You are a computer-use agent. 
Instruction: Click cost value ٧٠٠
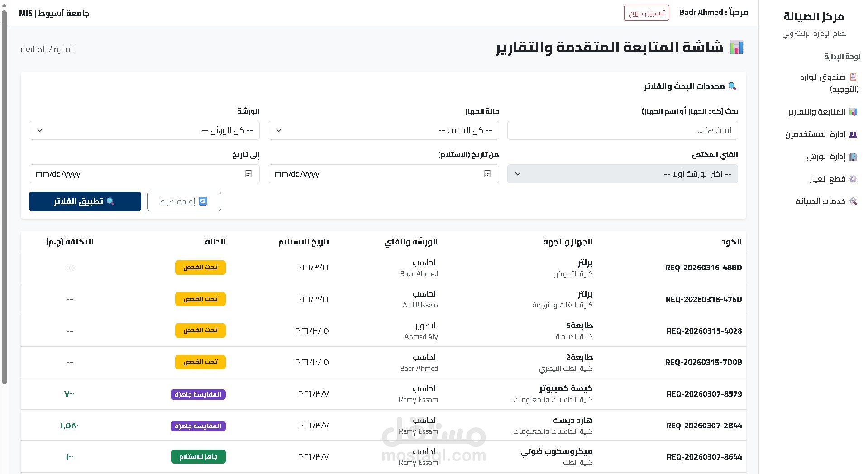pyautogui.click(x=70, y=394)
